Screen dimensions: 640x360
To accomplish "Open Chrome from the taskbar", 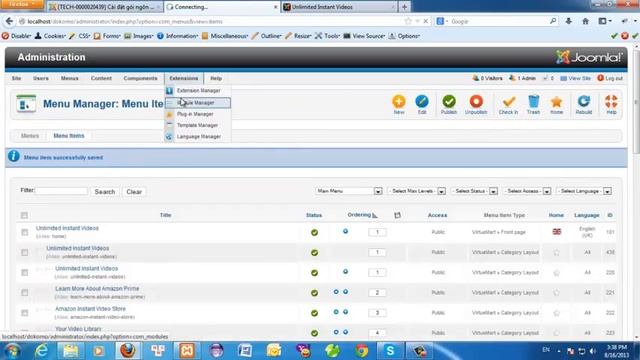I will 361,351.
